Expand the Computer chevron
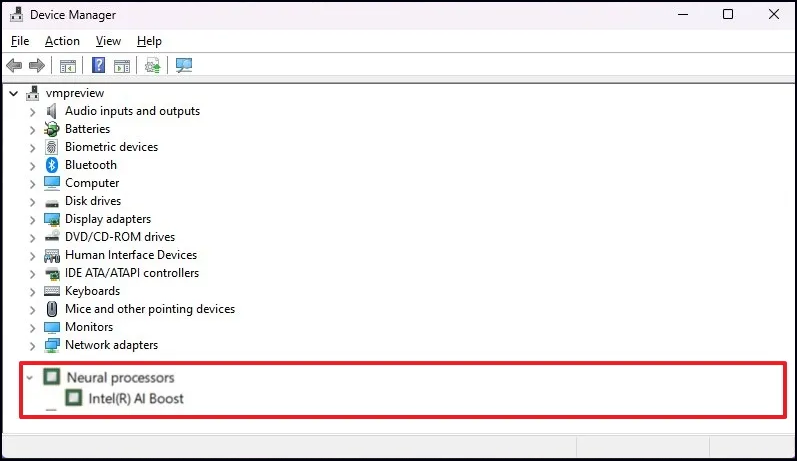797x461 pixels. pos(33,184)
